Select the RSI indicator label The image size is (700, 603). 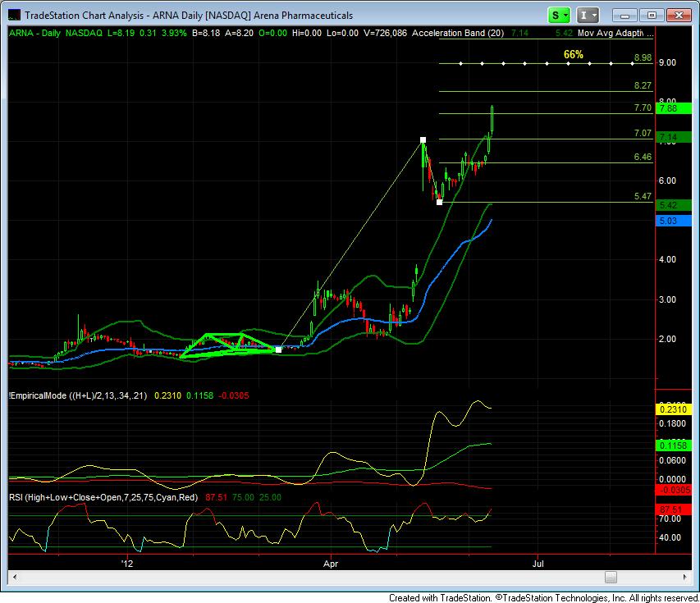(x=103, y=497)
